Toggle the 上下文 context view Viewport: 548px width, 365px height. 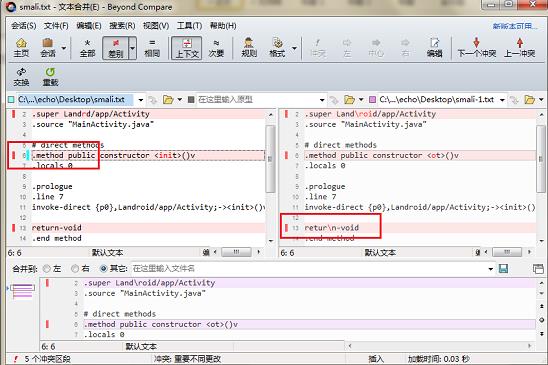coord(187,48)
